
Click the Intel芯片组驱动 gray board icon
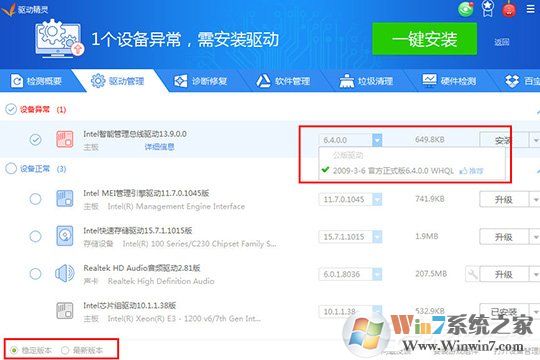point(65,310)
